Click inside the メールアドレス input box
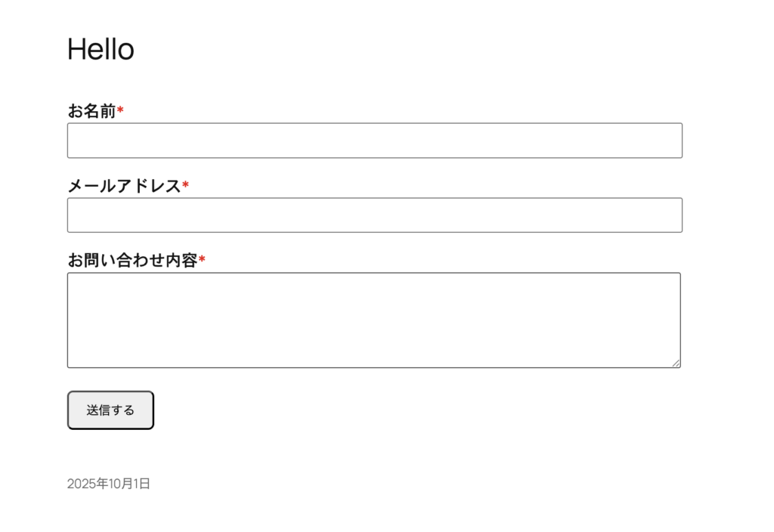The image size is (774, 532). [374, 215]
